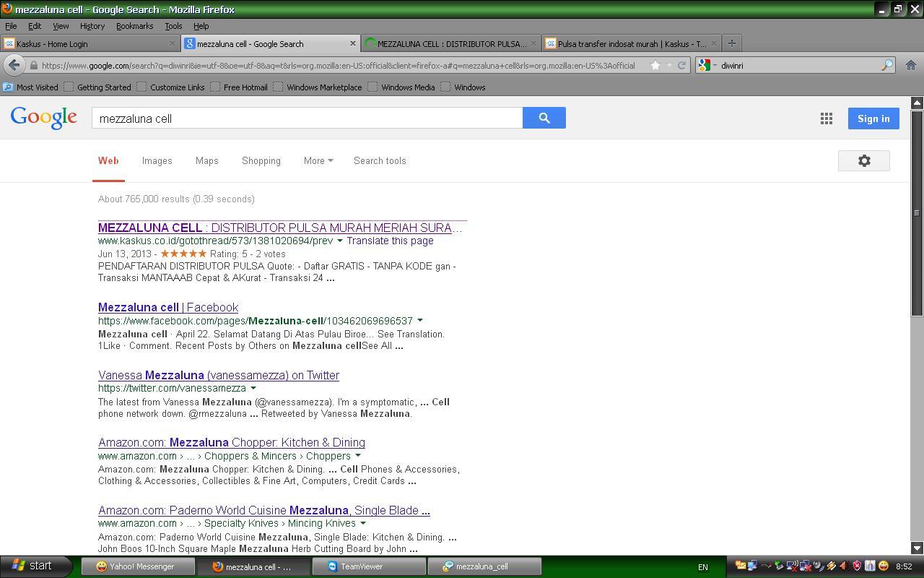Viewport: 924px width, 578px height.
Task: Switch to the Pulsa transfer indosat murah tab
Action: pyautogui.click(x=631, y=43)
